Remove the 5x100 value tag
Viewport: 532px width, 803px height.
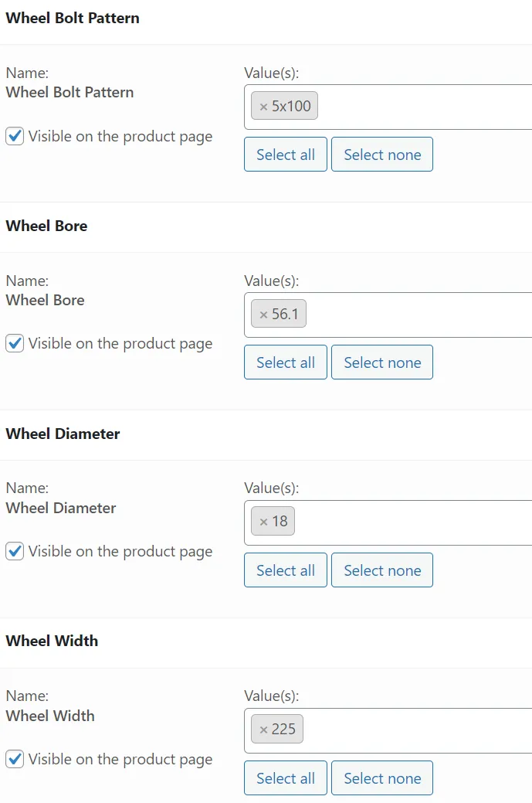click(x=264, y=107)
